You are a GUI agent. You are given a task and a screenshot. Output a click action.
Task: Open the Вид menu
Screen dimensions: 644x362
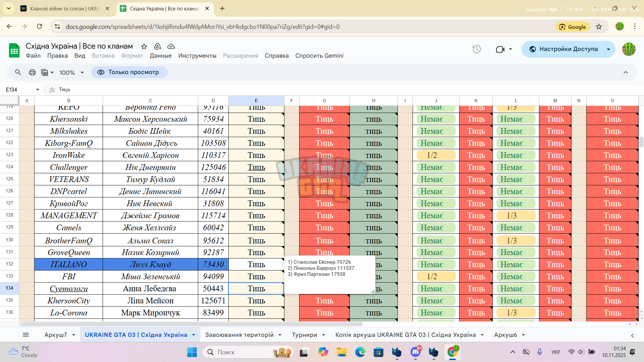click(x=80, y=56)
